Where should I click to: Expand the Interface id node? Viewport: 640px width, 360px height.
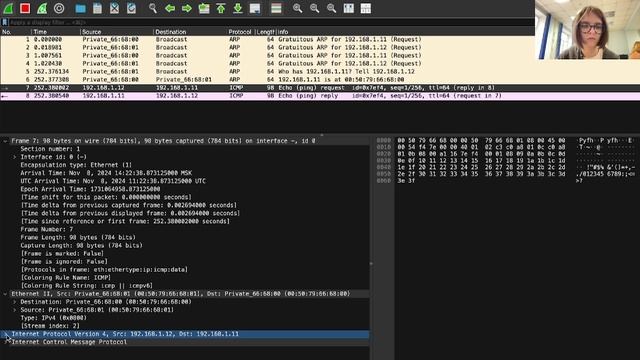point(15,157)
